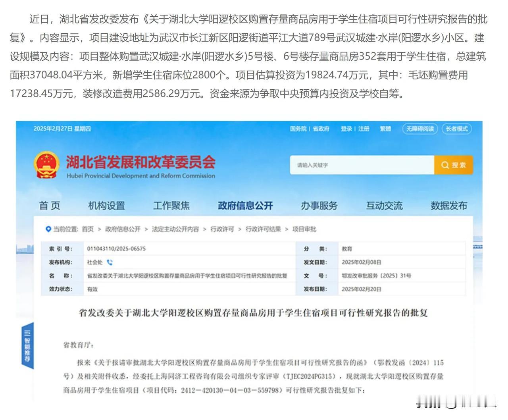Click the 省教育厅： salutation line
The height and width of the screenshot is (420, 508).
[x=79, y=345]
